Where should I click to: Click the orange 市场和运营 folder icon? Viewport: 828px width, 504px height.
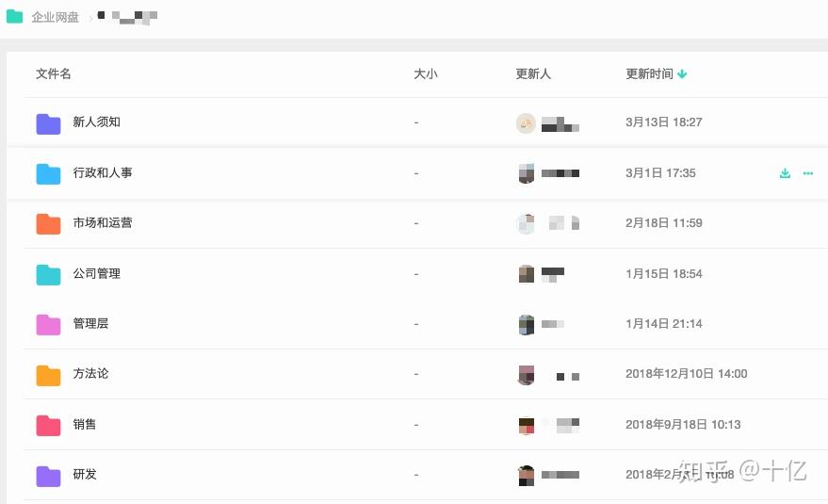pos(48,223)
